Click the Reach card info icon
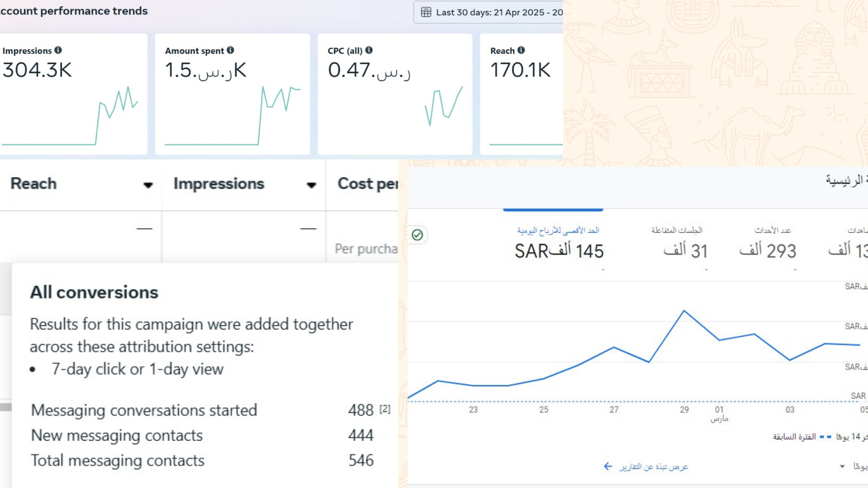Image resolution: width=868 pixels, height=488 pixels. [521, 50]
